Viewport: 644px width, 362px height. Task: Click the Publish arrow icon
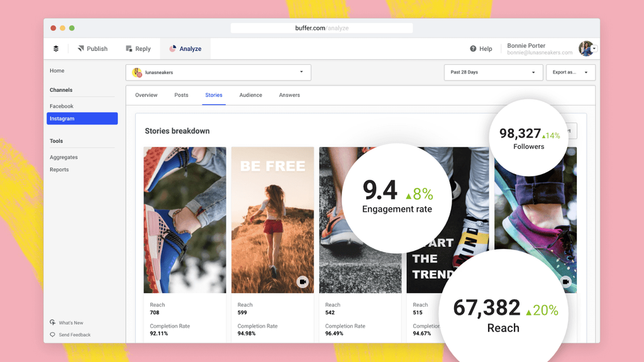81,48
